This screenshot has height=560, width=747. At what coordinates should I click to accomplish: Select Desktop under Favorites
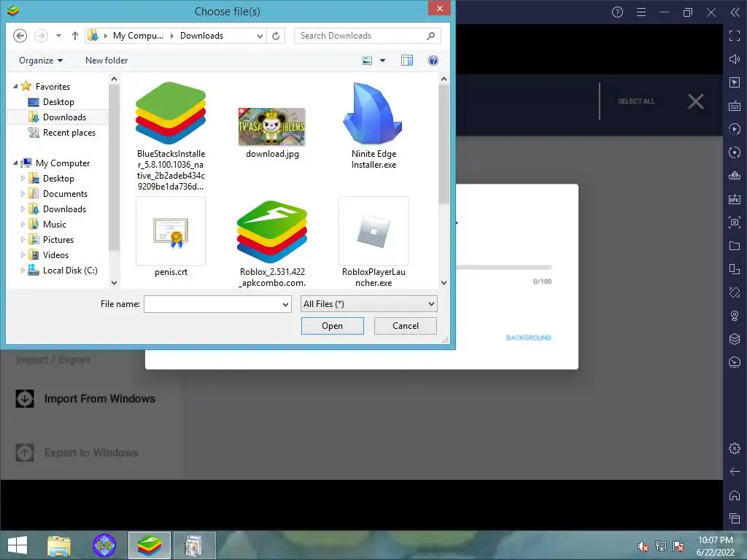click(x=58, y=102)
